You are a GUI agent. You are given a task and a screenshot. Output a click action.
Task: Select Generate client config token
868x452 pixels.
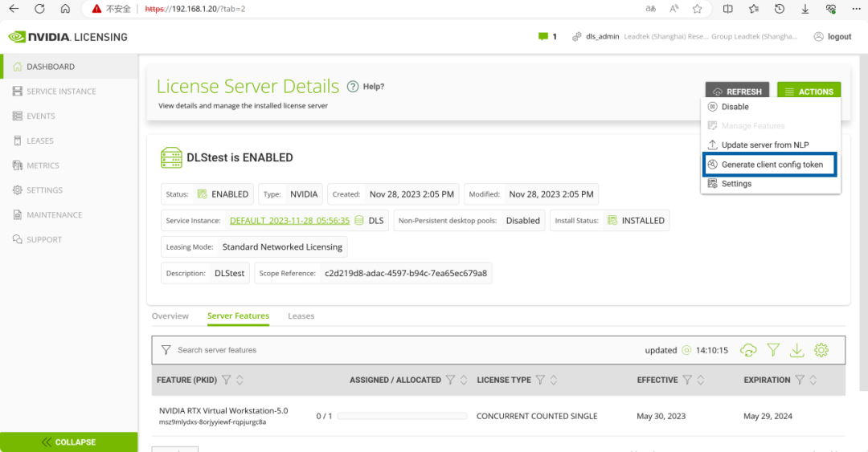[x=770, y=165]
